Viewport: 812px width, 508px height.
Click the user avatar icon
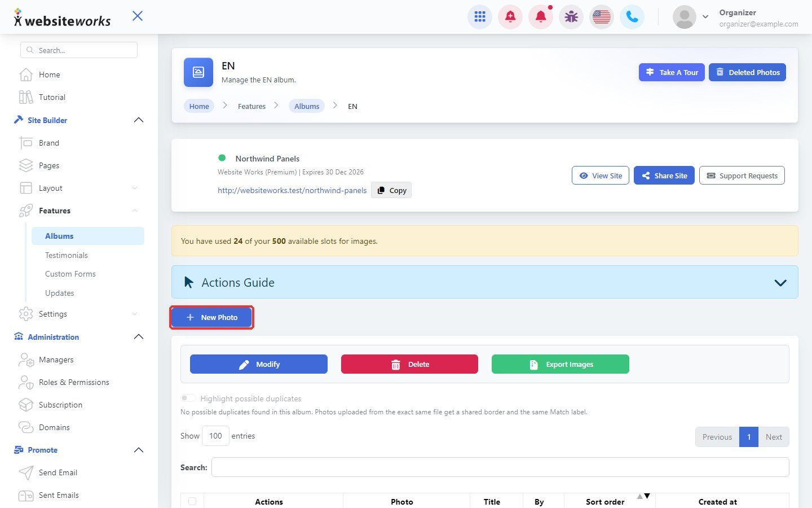point(685,17)
